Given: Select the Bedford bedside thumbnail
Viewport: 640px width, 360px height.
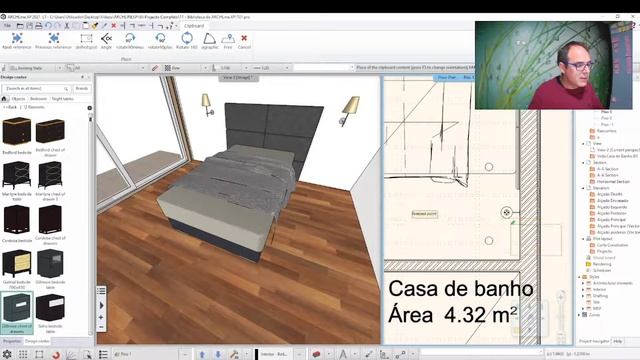Looking at the screenshot, I should coord(17,131).
